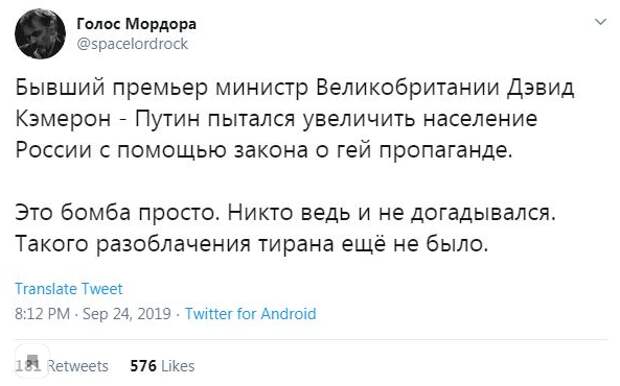Click the line России с помощью закона

[x=264, y=150]
